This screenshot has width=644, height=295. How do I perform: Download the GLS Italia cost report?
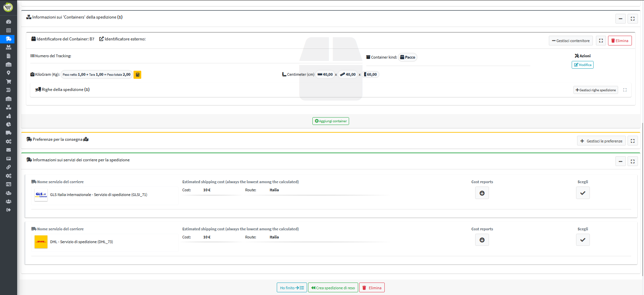482,193
